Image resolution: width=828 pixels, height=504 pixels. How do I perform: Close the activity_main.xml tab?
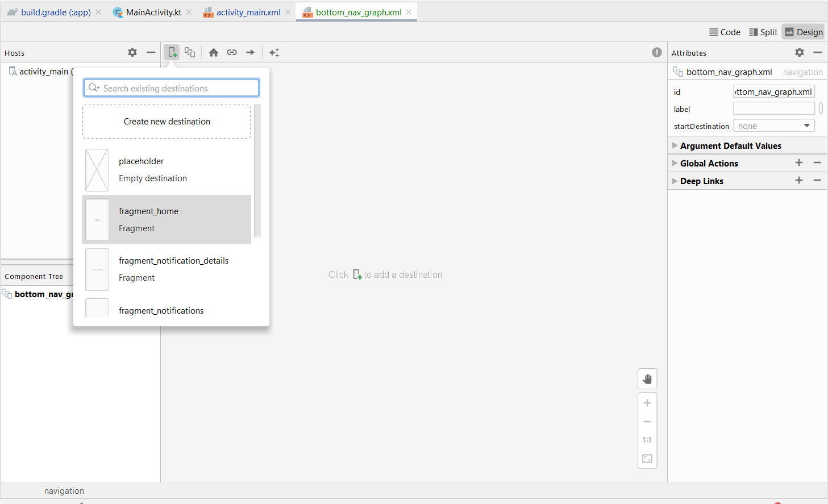288,12
